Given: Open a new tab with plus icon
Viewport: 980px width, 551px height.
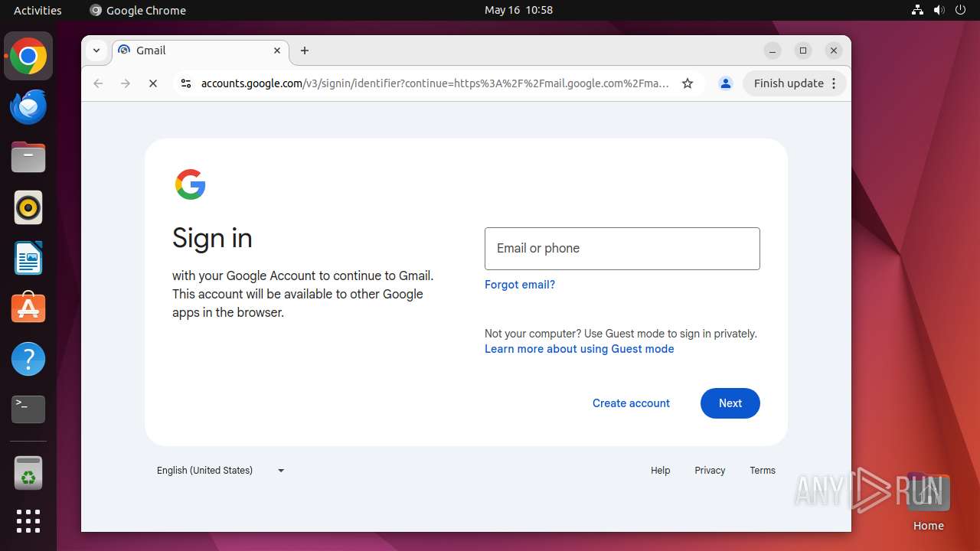Looking at the screenshot, I should tap(305, 51).
